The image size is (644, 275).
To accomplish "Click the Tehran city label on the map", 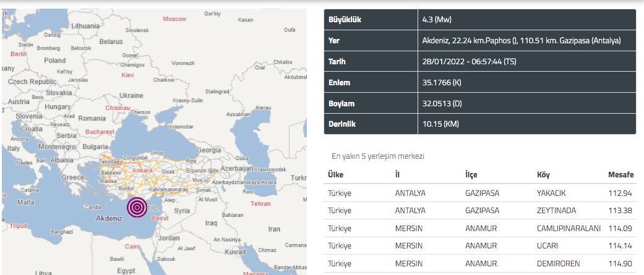I will [260, 203].
